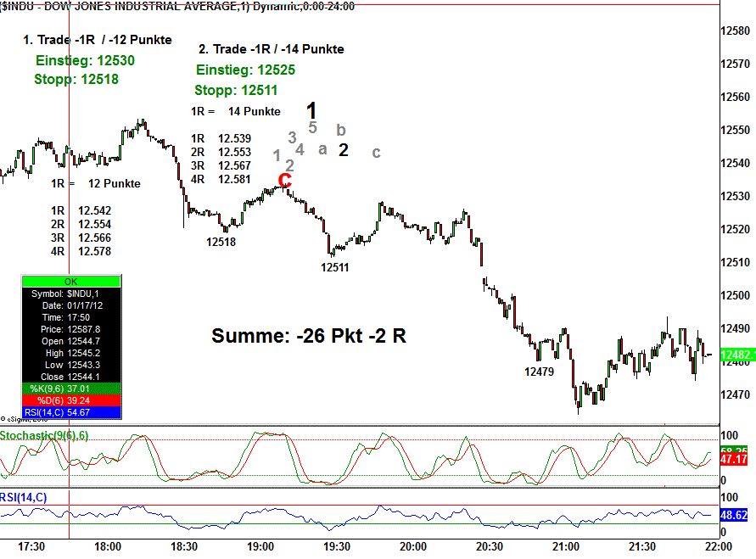Click the Stochastic(9(6),6) indicator title

tap(44, 435)
